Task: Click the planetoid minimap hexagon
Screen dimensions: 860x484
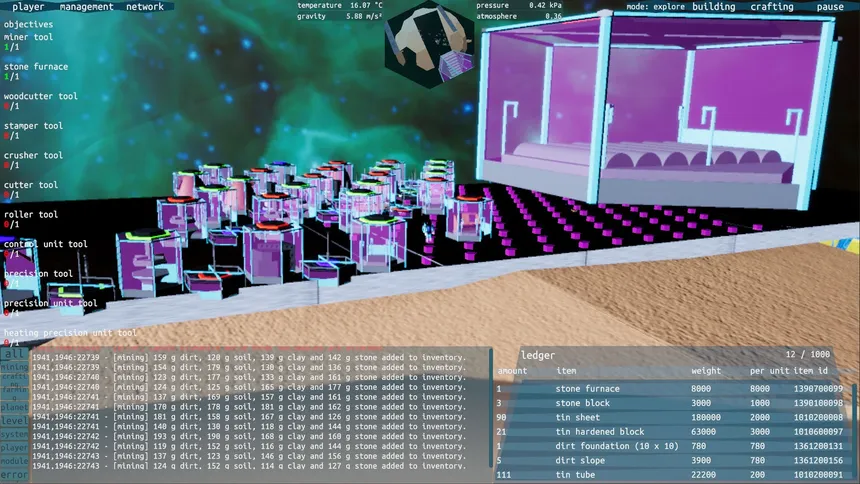Action: tap(429, 45)
